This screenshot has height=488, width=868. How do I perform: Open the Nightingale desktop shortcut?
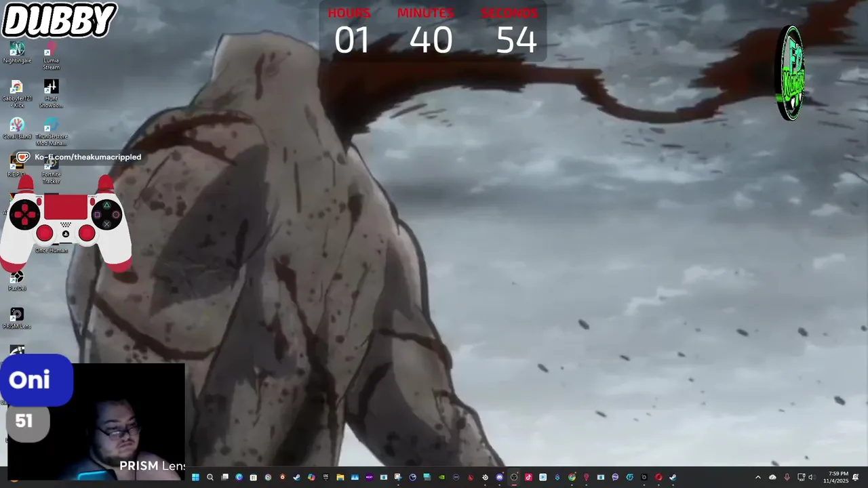(17, 53)
